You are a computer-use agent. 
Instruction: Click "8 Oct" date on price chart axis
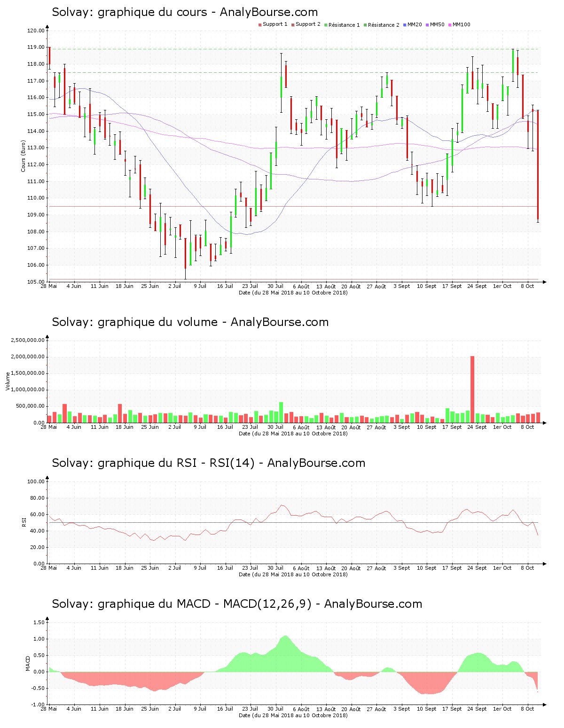point(527,286)
